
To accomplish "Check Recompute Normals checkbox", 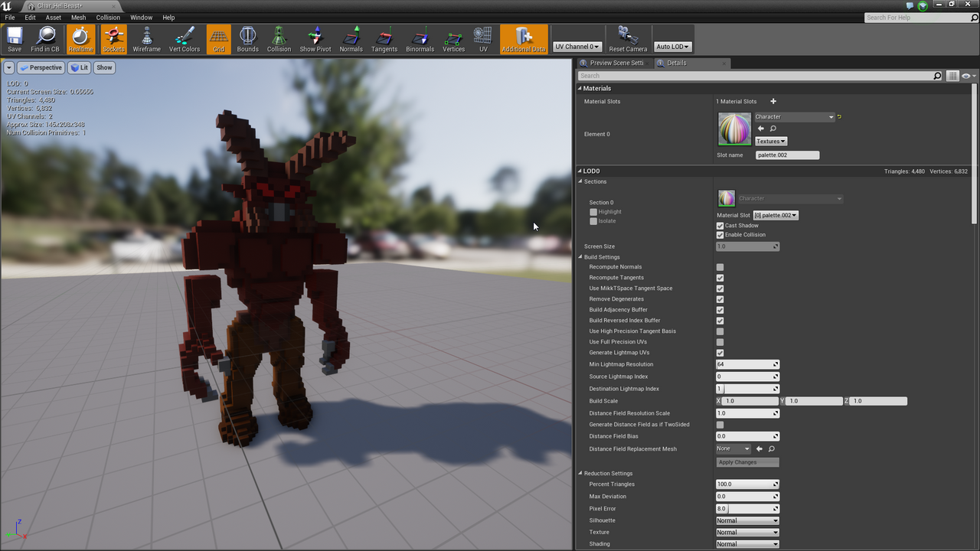I will tap(720, 267).
